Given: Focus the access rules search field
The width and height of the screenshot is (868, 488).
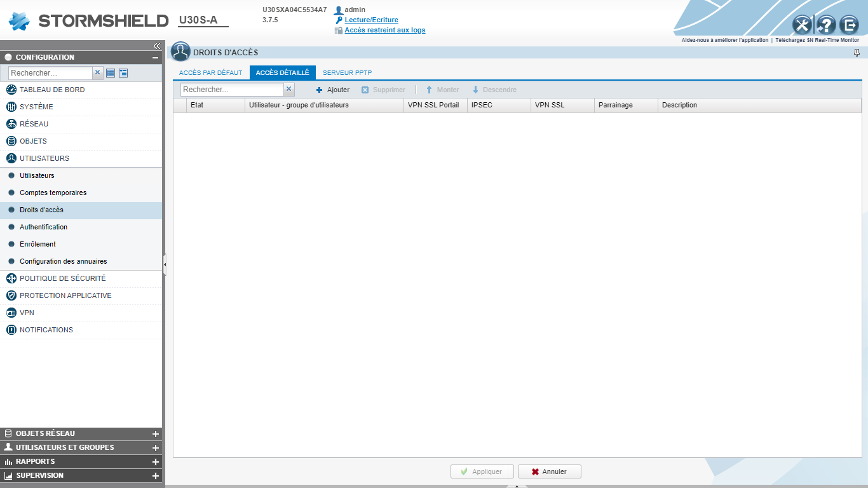Looking at the screenshot, I should coord(232,90).
